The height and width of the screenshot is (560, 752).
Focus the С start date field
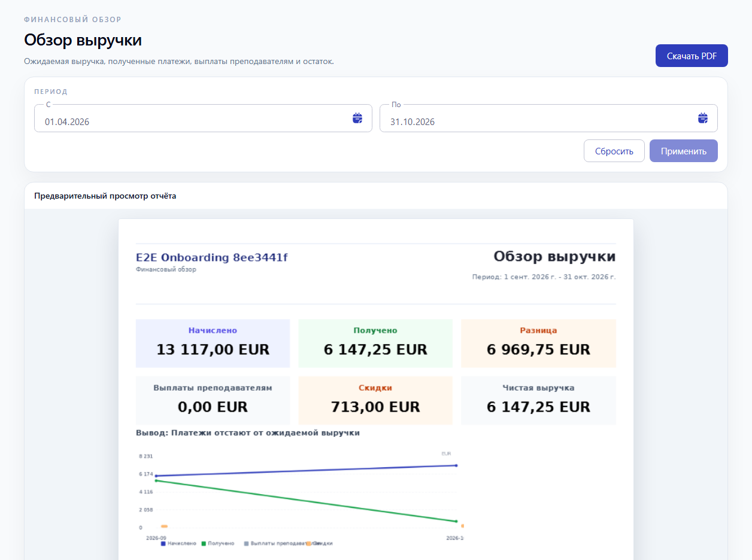coord(203,118)
